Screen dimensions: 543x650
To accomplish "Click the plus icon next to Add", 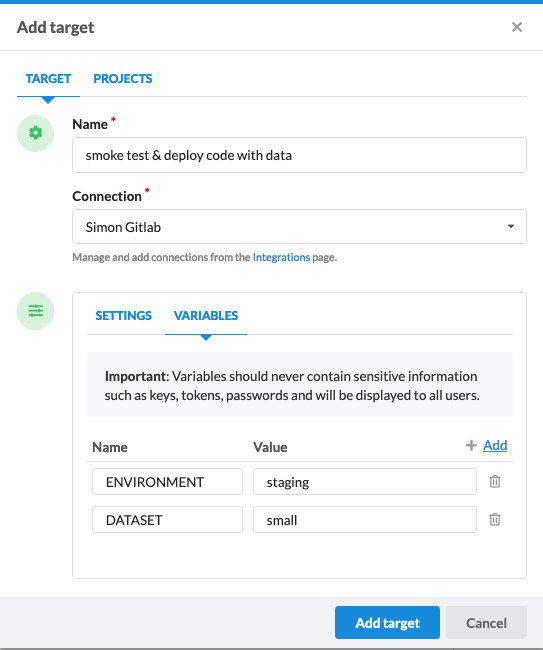I will 471,445.
